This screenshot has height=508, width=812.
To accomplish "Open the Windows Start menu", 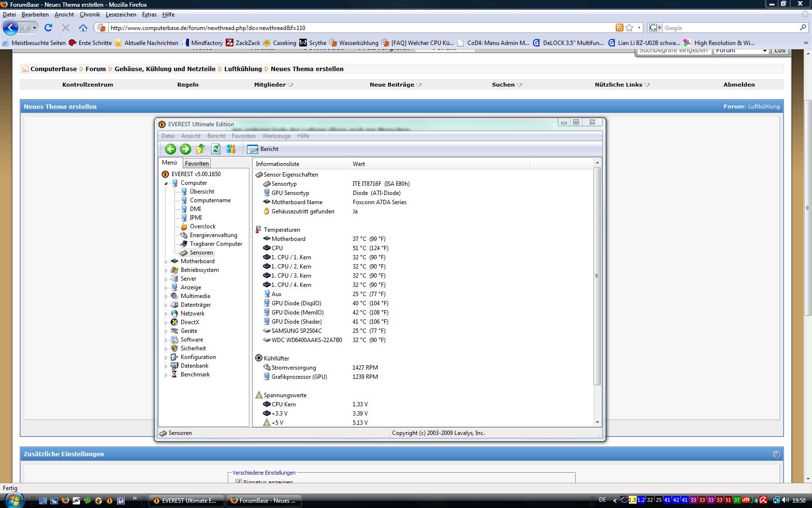I will pos(13,500).
